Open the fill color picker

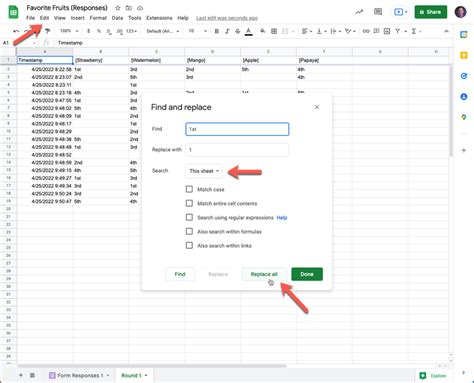tap(263, 31)
